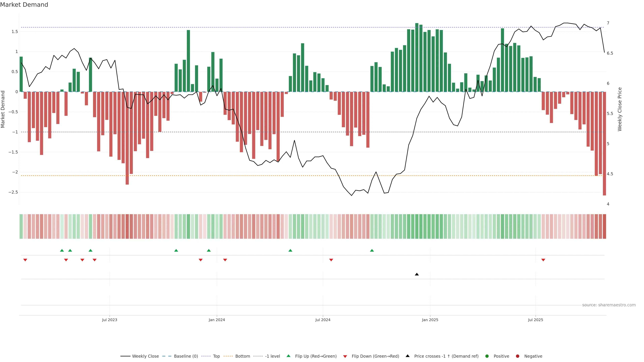Click the black price-cross triangle marker near Jan 2025
This screenshot has height=362, width=644.
click(x=417, y=274)
